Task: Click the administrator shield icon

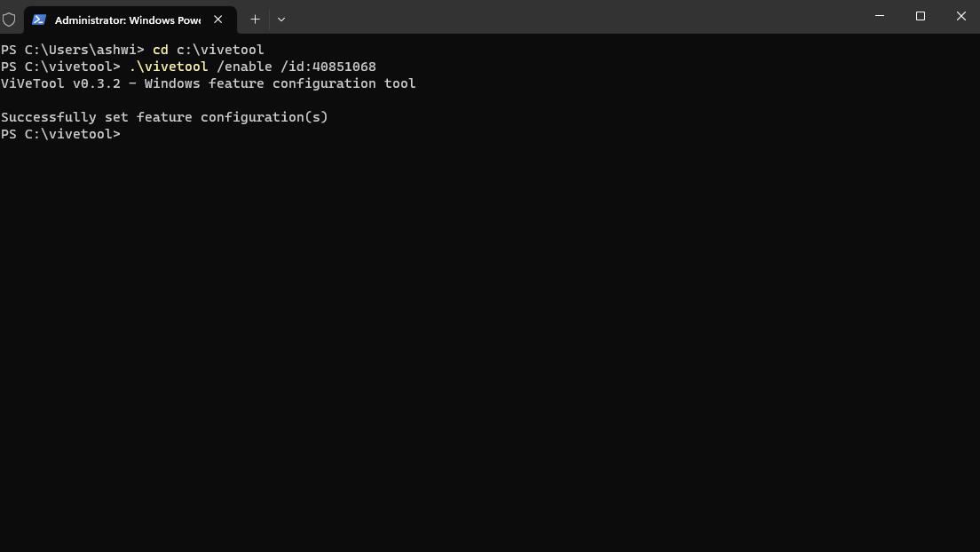Action: (9, 19)
